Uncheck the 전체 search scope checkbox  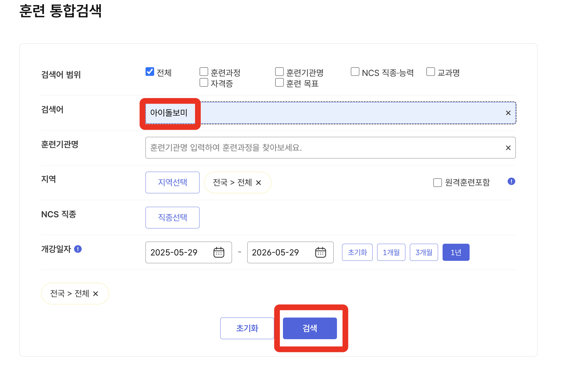149,71
